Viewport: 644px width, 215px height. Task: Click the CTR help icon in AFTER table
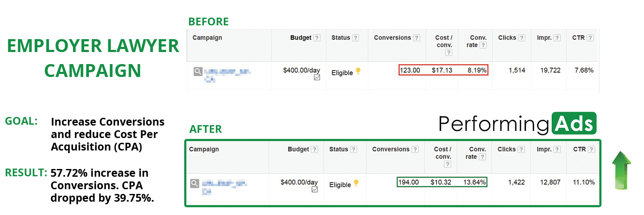[x=590, y=150]
